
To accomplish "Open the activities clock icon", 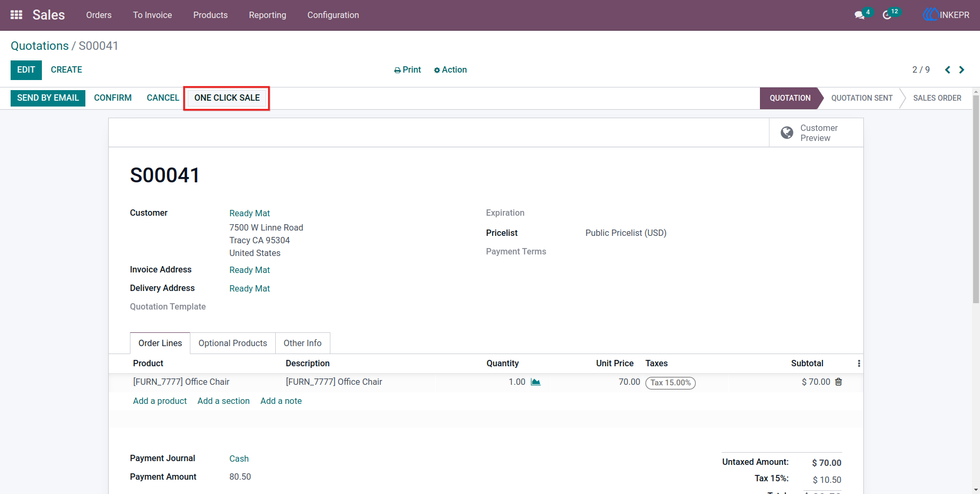I will tap(887, 15).
